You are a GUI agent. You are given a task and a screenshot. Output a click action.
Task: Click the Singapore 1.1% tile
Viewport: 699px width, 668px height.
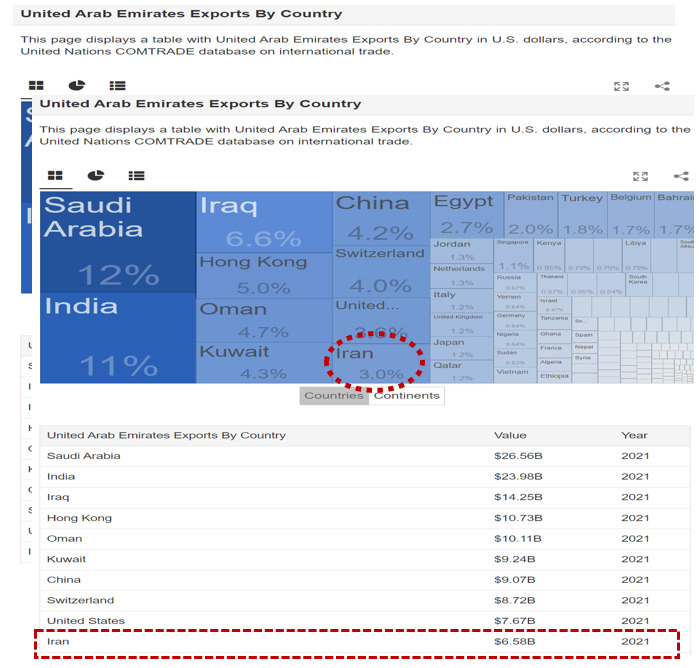514,255
